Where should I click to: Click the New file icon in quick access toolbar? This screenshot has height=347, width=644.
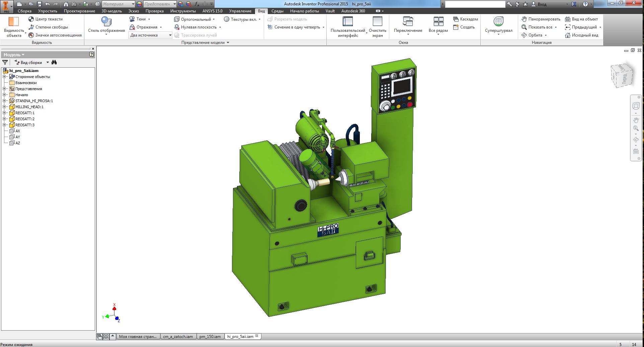[19, 4]
